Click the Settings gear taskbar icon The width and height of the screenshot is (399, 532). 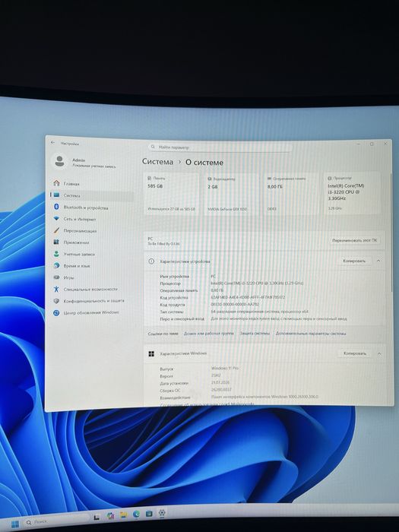tap(162, 513)
